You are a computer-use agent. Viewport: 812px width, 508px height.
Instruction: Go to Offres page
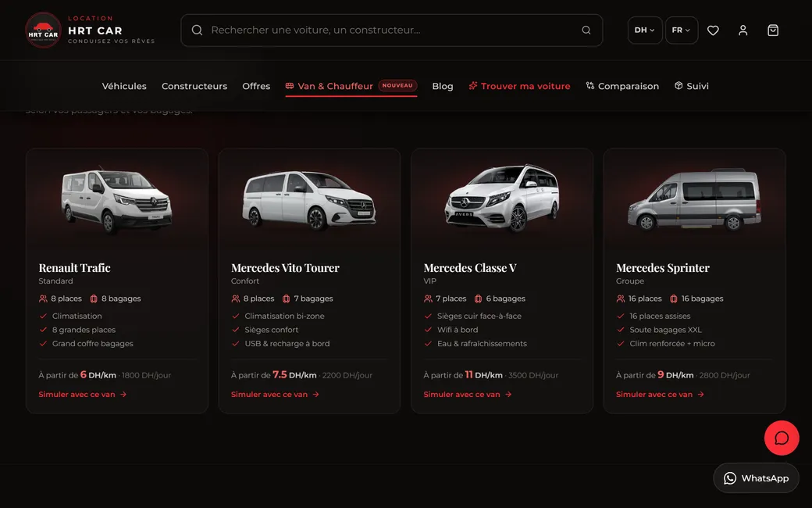(256, 86)
